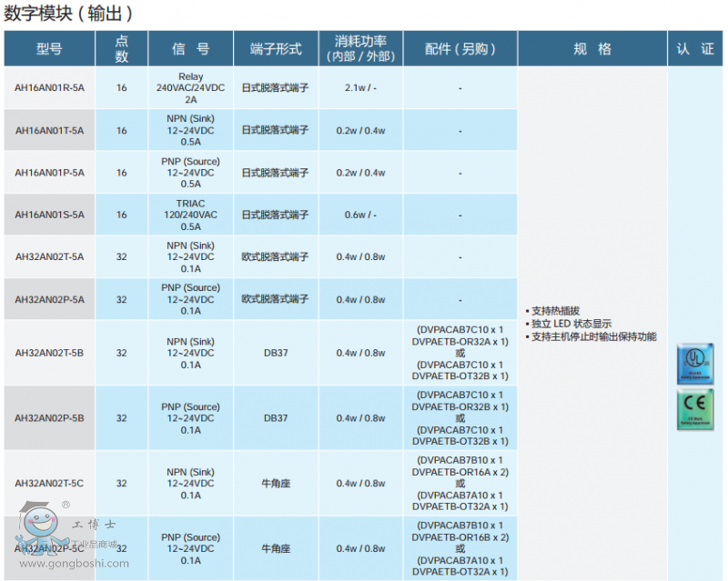Click the AH16AN01S-5A model cell

pos(49,215)
